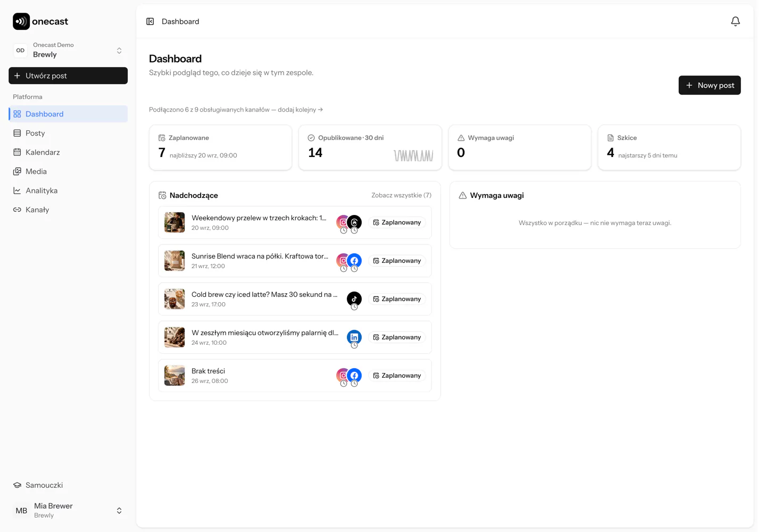Open thumbnail of Cold brew post

pos(174,299)
